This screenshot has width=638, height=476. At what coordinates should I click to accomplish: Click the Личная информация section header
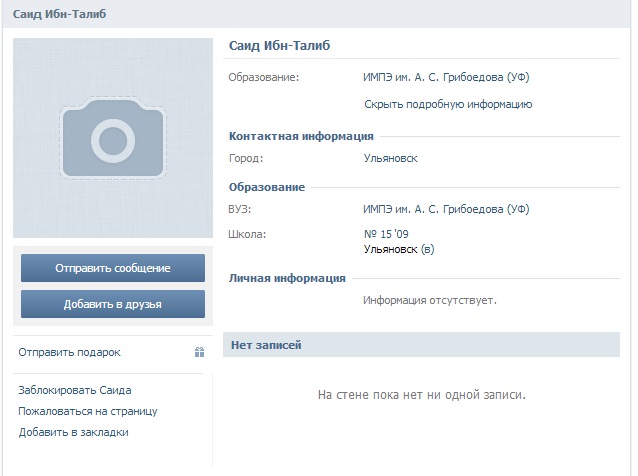pyautogui.click(x=287, y=278)
